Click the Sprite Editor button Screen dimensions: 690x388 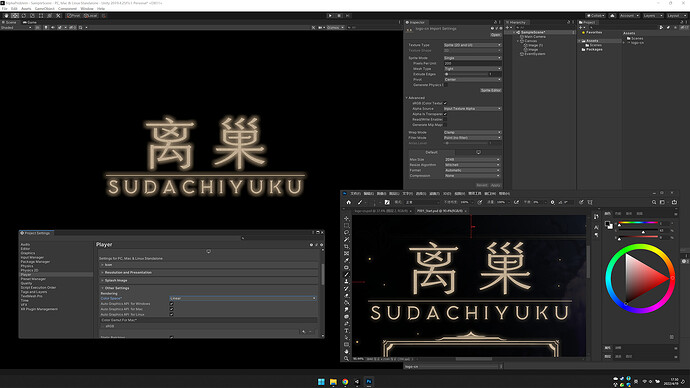pos(490,90)
